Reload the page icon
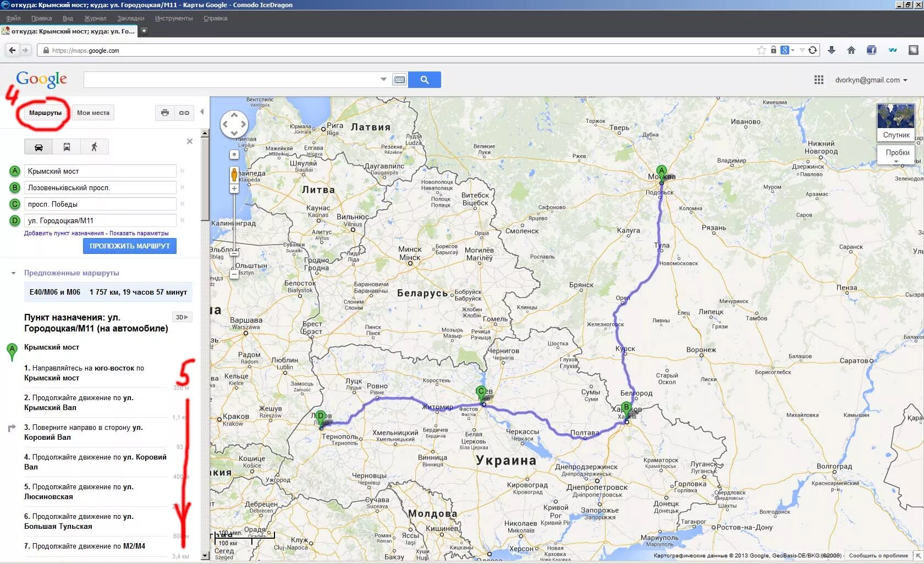 coord(812,50)
